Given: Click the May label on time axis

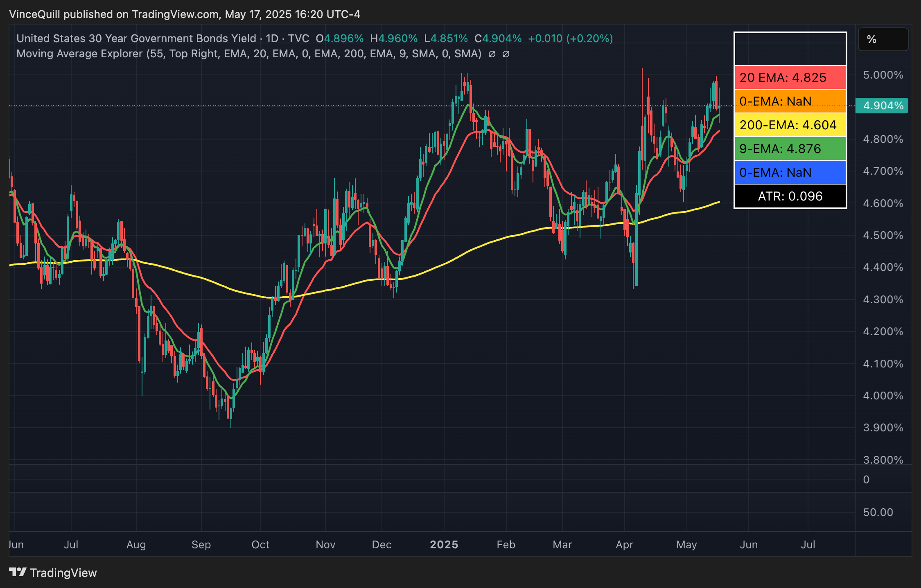Looking at the screenshot, I should [x=686, y=545].
